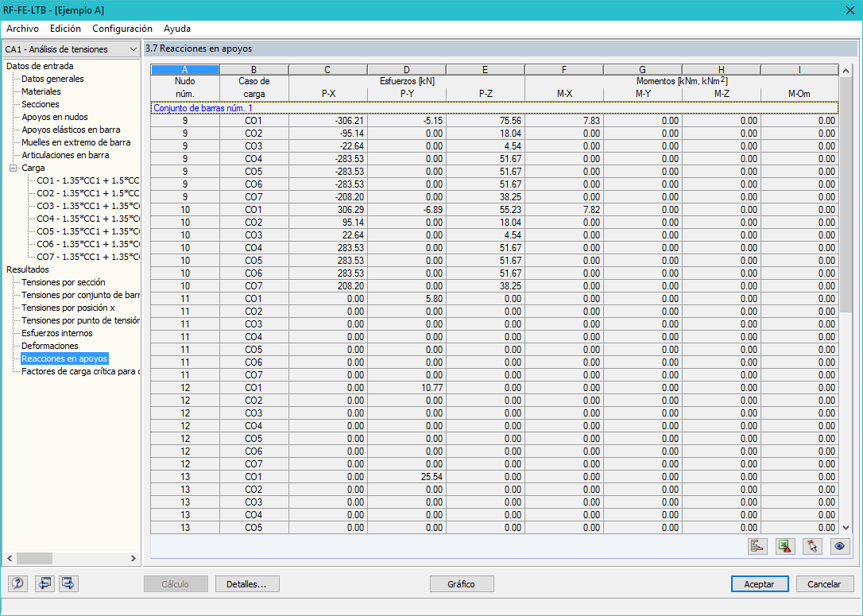The width and height of the screenshot is (863, 616).
Task: Open the CA1 - Análisis de tensiones dropdown
Action: coord(71,49)
